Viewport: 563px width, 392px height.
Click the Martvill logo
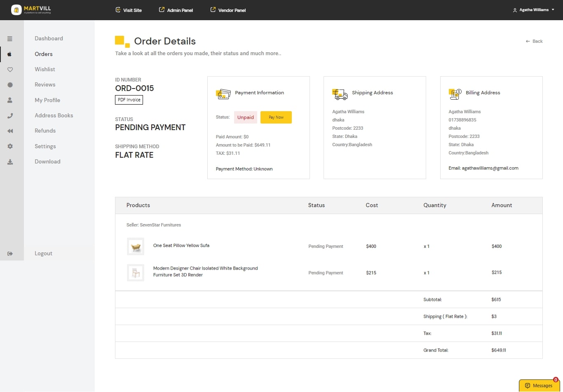point(31,9)
